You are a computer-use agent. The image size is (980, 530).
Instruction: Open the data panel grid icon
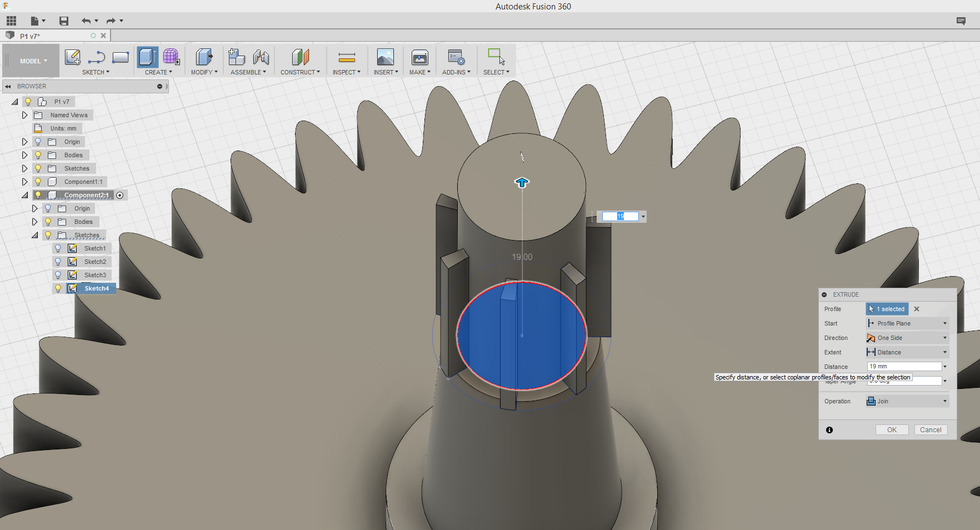tap(11, 21)
